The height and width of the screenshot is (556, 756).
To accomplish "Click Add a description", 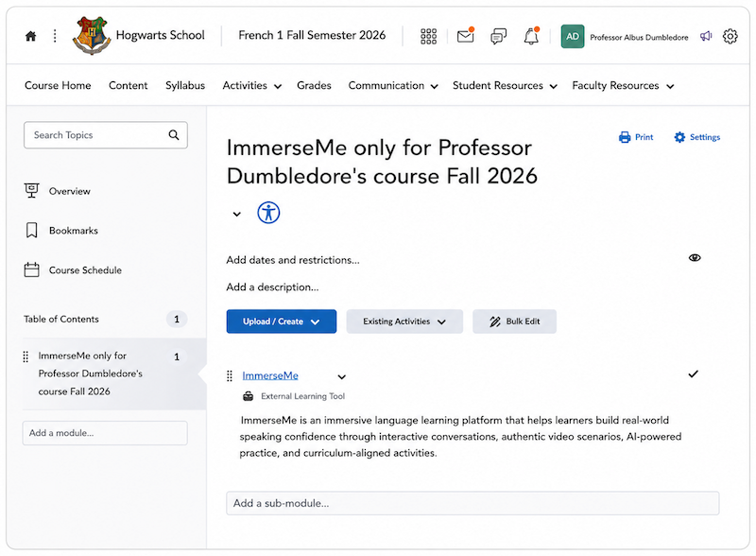I will [272, 287].
